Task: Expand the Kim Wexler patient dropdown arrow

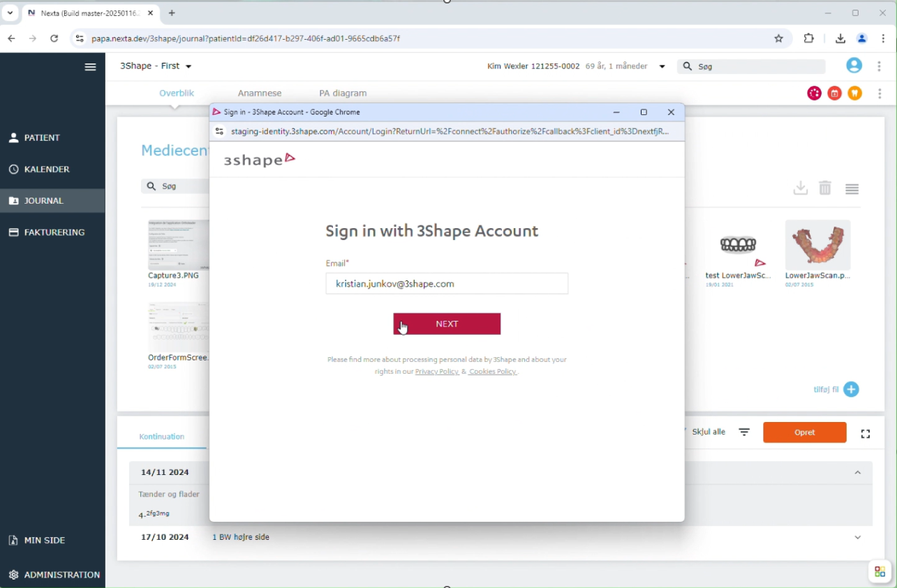Action: (x=662, y=66)
